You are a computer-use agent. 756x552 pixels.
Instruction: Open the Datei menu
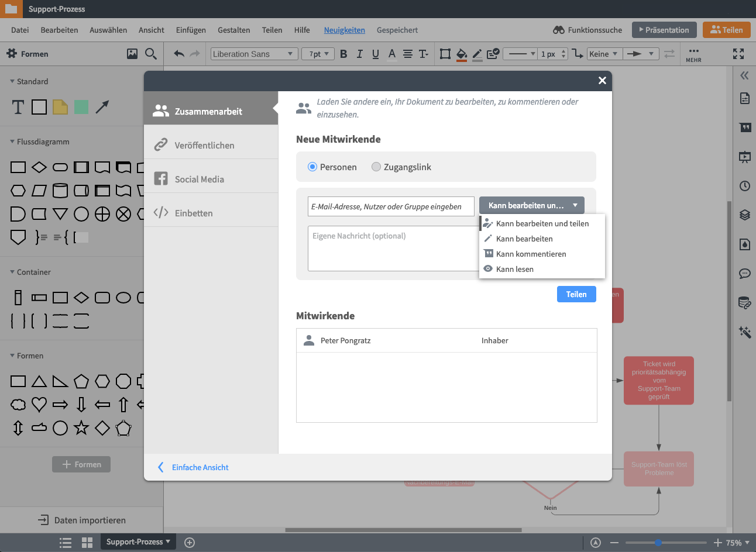[x=19, y=29]
